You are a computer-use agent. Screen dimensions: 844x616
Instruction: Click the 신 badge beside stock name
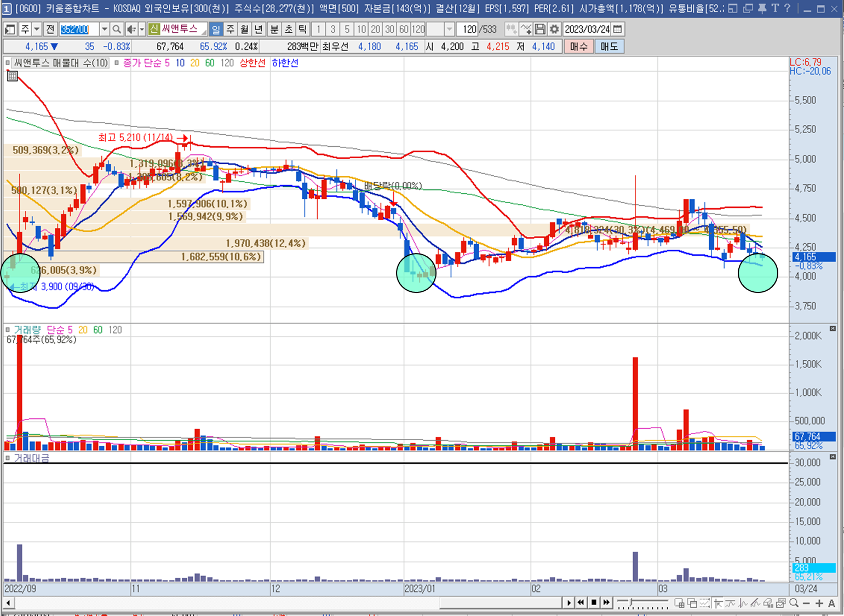(154, 30)
